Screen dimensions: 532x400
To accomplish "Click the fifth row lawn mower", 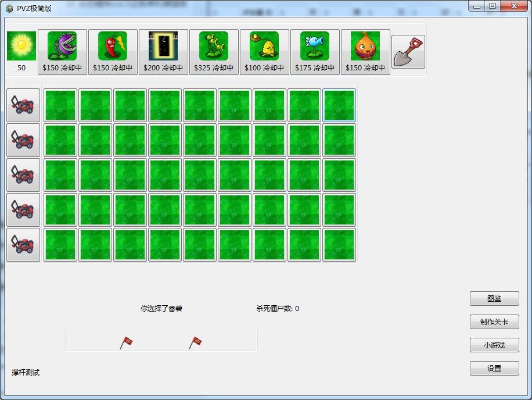I will pos(23,245).
